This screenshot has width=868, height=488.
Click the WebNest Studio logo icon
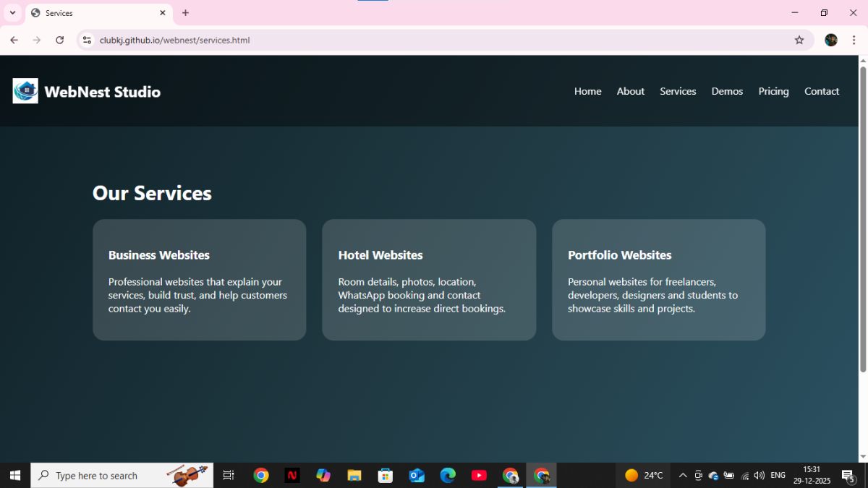(25, 91)
